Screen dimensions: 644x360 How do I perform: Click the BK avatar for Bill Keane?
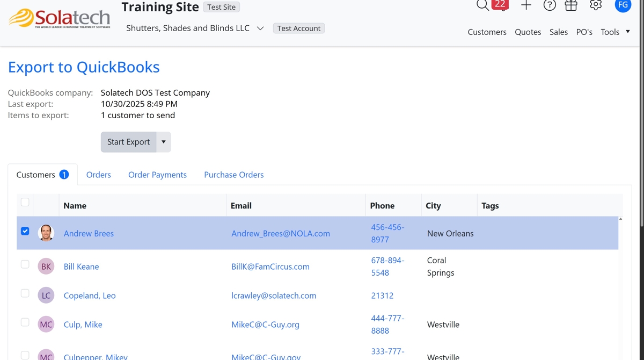click(x=46, y=267)
